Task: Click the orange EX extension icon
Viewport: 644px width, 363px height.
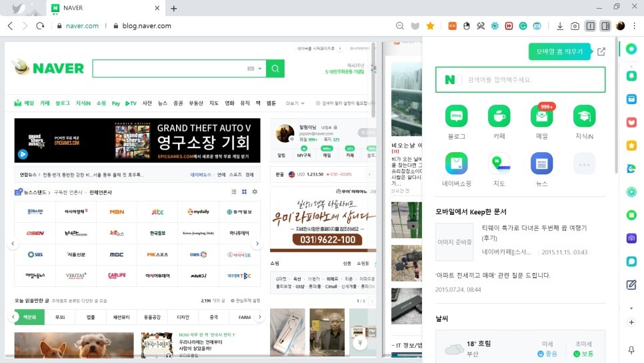Action: (x=452, y=26)
